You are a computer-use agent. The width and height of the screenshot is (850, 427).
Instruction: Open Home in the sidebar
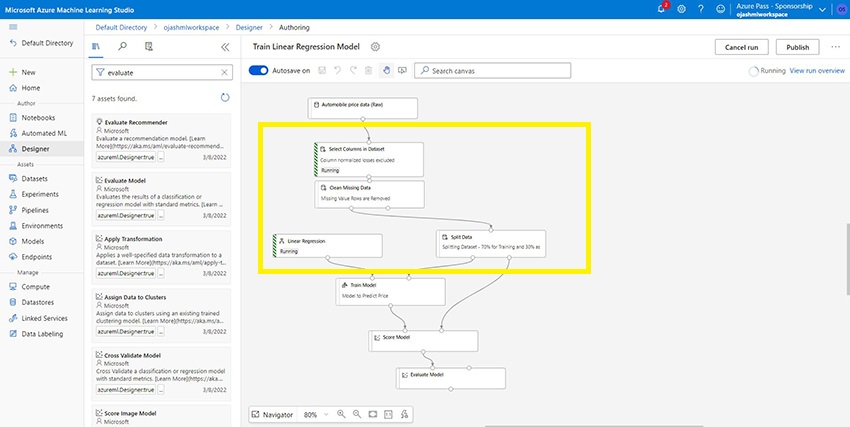pyautogui.click(x=25, y=88)
